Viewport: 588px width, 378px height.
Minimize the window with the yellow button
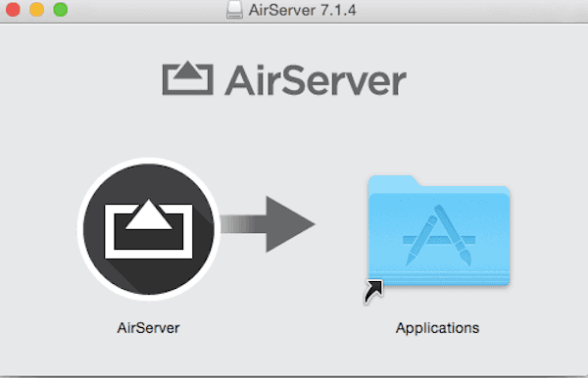(37, 10)
